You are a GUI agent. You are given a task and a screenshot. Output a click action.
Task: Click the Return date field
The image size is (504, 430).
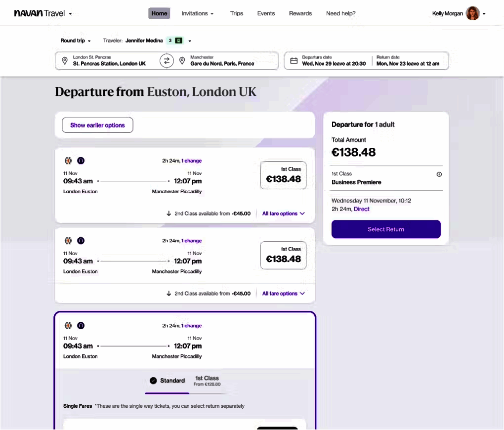click(x=408, y=61)
